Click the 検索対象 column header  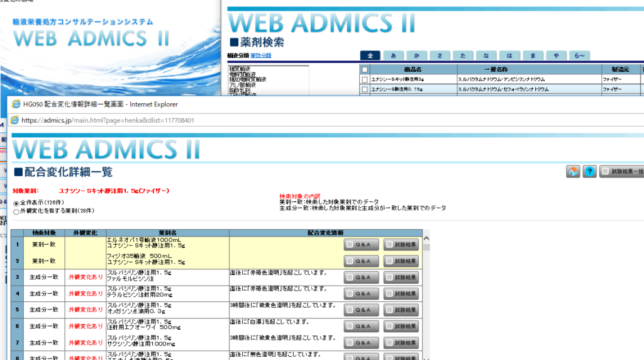point(44,233)
